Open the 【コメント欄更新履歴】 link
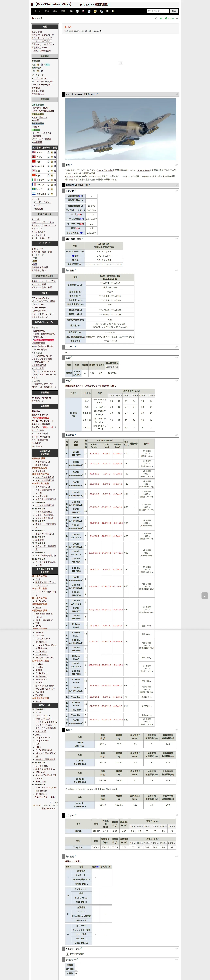This screenshot has width=210, height=980. pos(96,5)
